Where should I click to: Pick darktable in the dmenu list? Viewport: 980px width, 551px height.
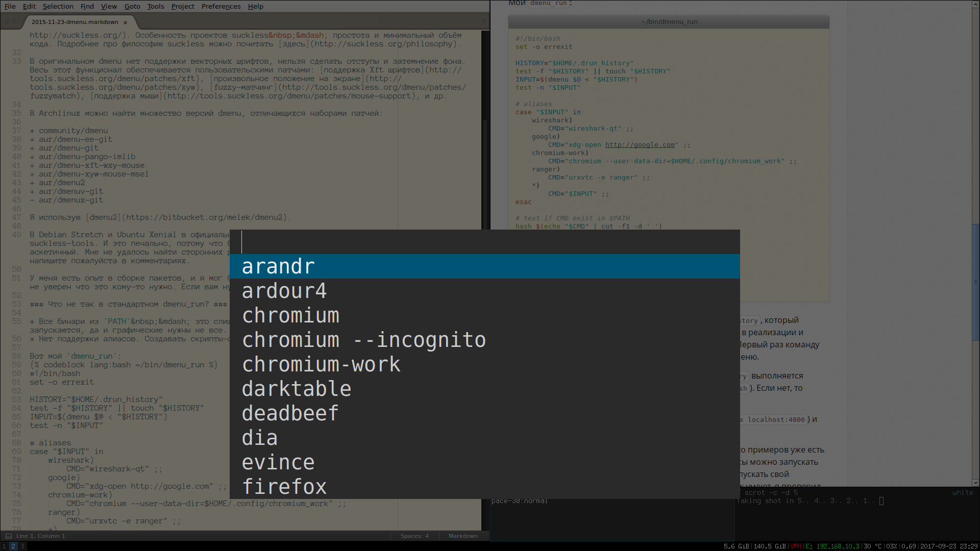click(x=296, y=389)
